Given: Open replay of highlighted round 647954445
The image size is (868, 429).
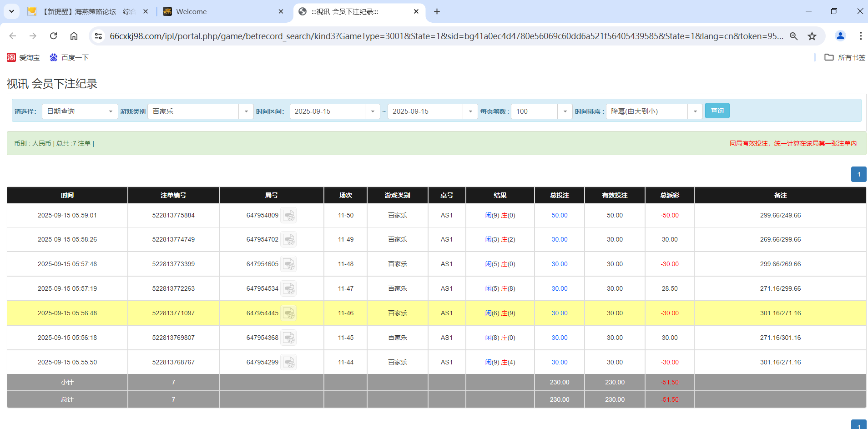Looking at the screenshot, I should pyautogui.click(x=289, y=313).
